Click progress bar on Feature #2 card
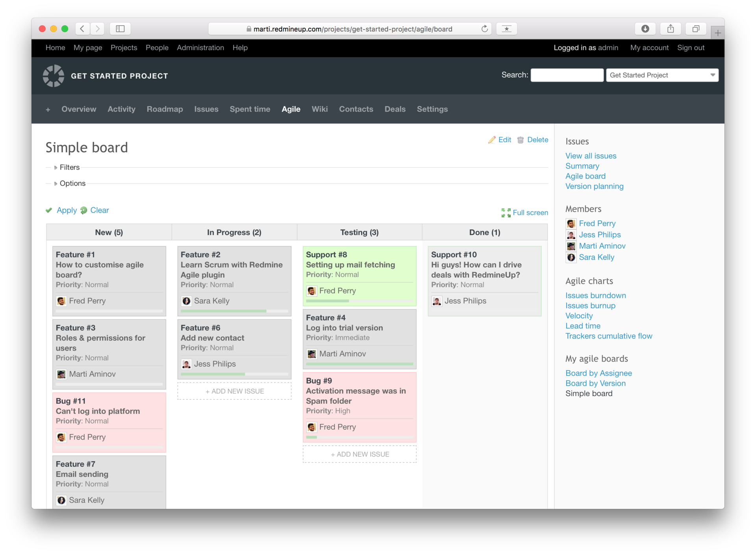 pos(234,311)
